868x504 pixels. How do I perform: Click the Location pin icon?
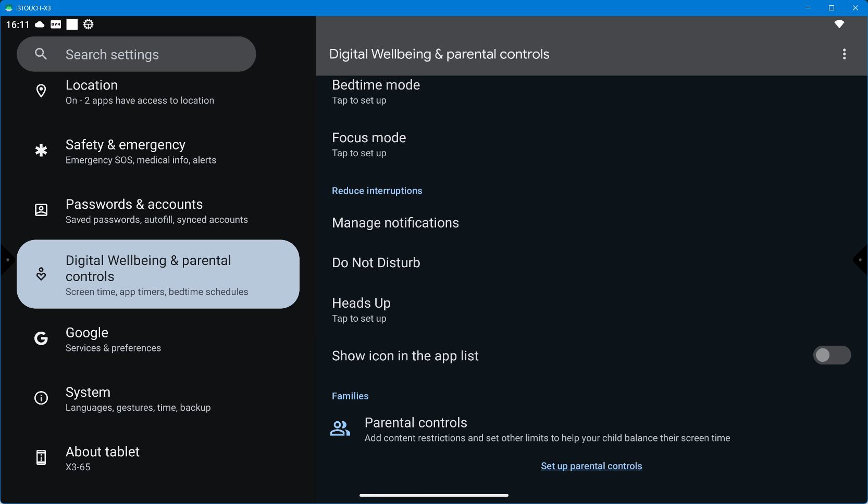(41, 91)
